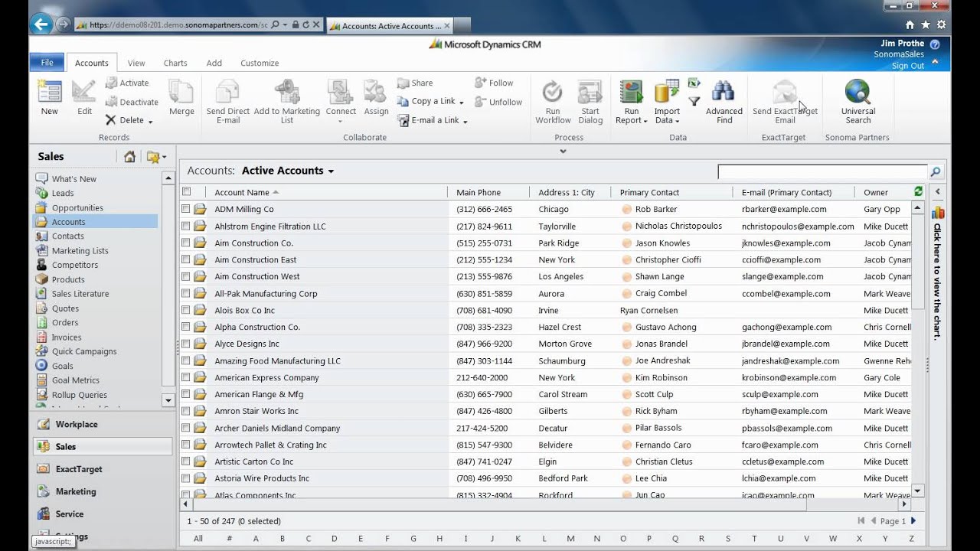Go back with browser back arrow
Viewport: 980px width, 551px height.
pyautogui.click(x=41, y=24)
